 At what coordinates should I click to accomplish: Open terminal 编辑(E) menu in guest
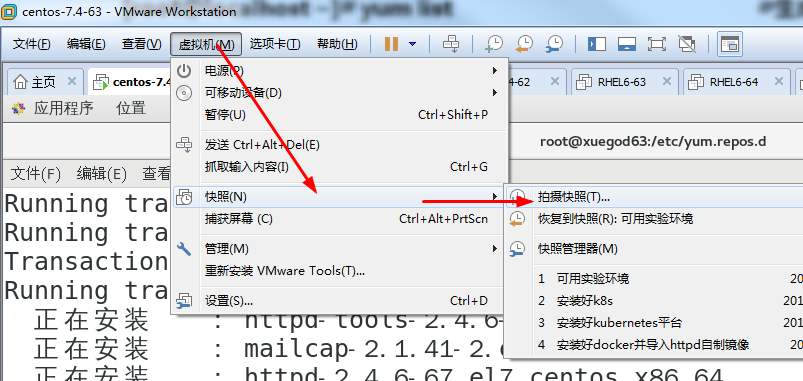point(101,174)
